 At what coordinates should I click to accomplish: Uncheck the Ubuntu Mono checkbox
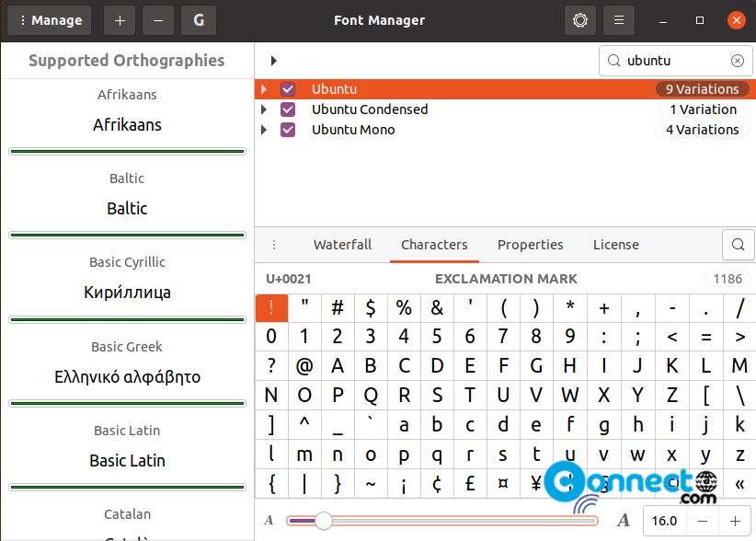coord(288,130)
